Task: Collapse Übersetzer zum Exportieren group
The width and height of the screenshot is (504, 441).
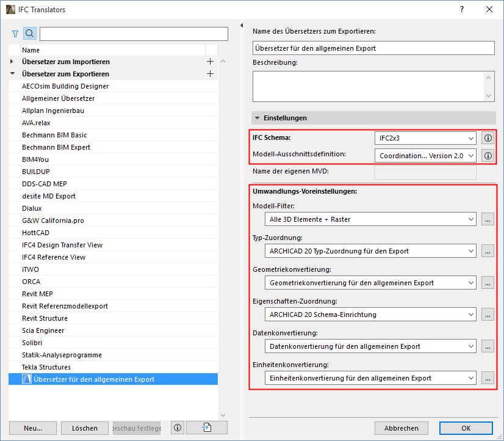Action: click(13, 74)
